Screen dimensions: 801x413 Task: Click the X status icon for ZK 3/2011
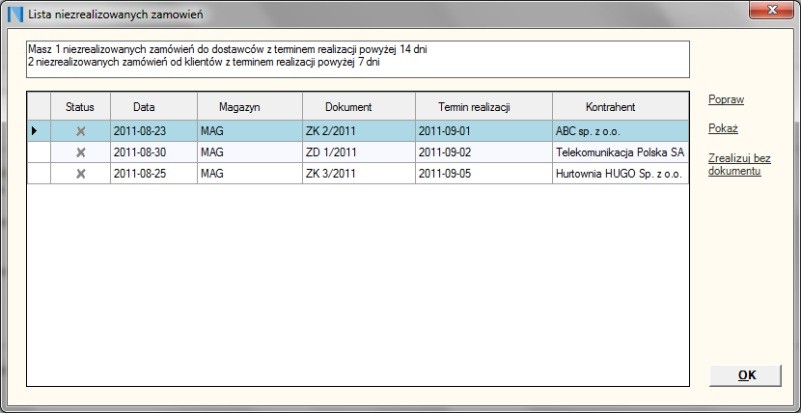(81, 174)
